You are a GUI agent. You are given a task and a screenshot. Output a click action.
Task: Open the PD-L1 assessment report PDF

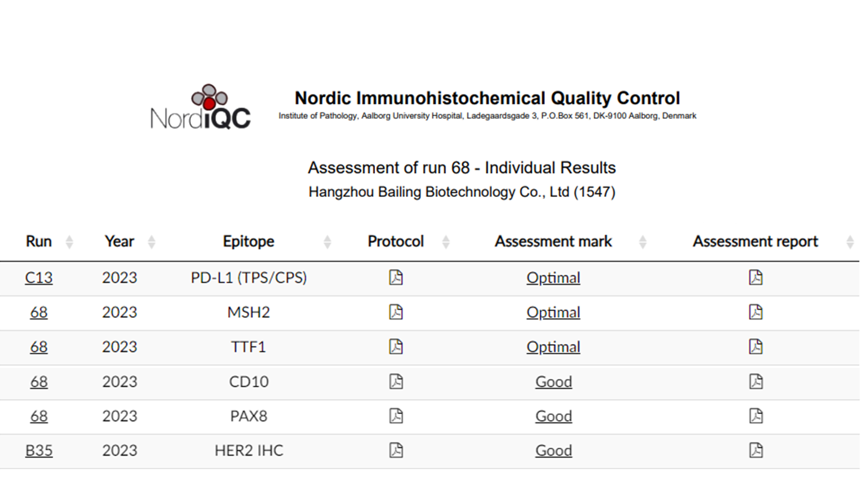point(756,277)
